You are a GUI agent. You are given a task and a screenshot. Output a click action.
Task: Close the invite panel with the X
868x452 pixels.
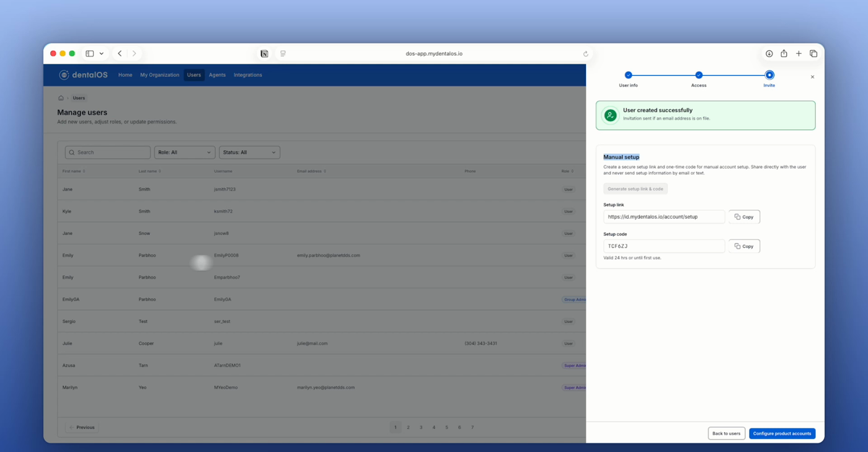[x=812, y=77]
